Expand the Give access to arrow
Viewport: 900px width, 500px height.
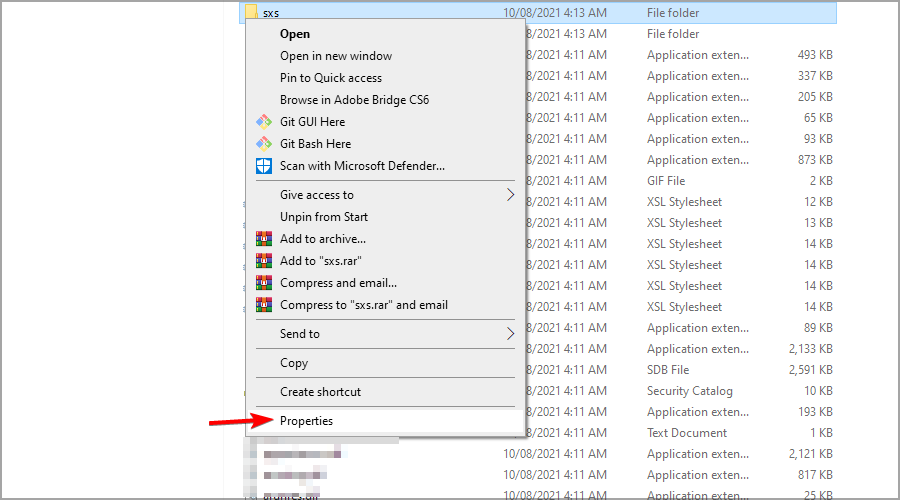(510, 195)
